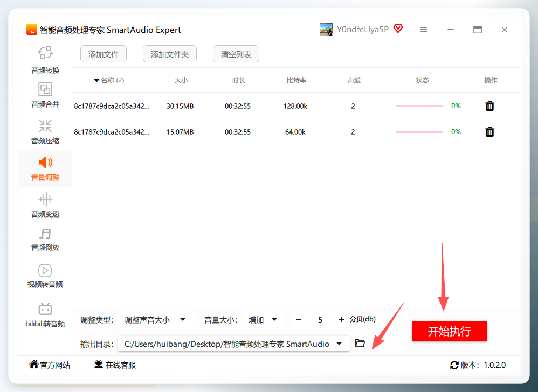
Task: Open the bilibili转音频 tool
Action: tap(45, 315)
